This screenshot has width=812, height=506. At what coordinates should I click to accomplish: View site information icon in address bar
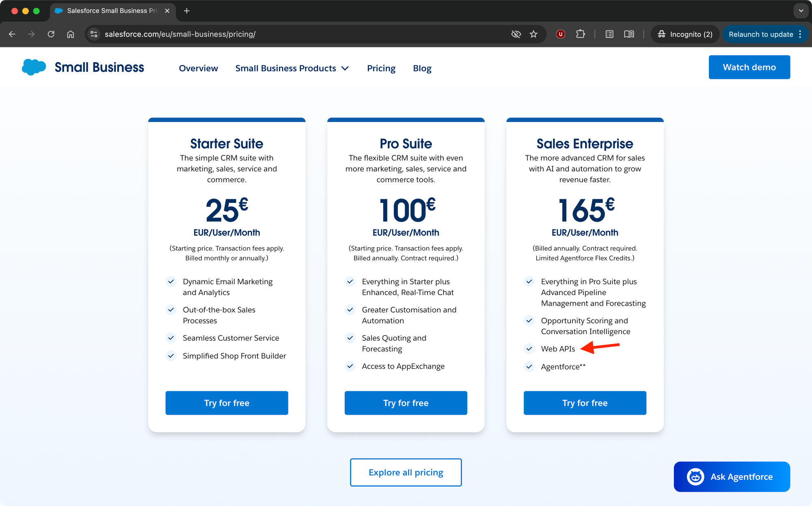pyautogui.click(x=94, y=34)
